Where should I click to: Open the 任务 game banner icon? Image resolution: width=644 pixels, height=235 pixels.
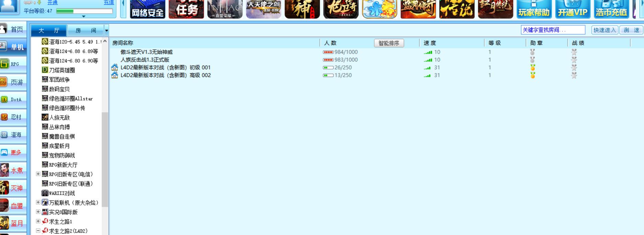[186, 9]
